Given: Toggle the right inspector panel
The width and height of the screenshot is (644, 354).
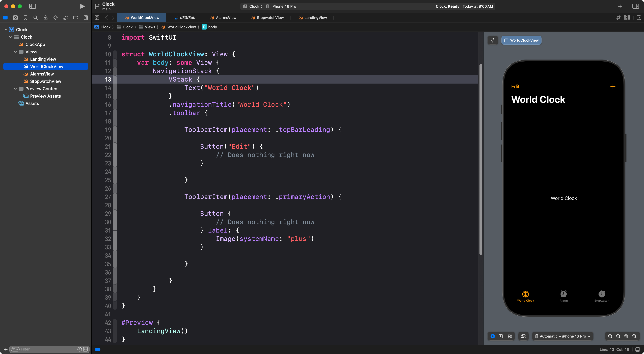Looking at the screenshot, I should (x=635, y=6).
